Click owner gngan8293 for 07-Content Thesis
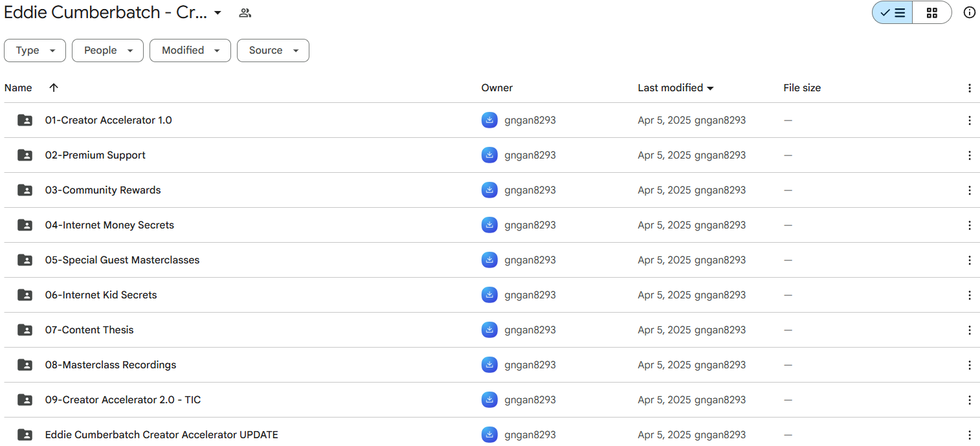 click(530, 330)
